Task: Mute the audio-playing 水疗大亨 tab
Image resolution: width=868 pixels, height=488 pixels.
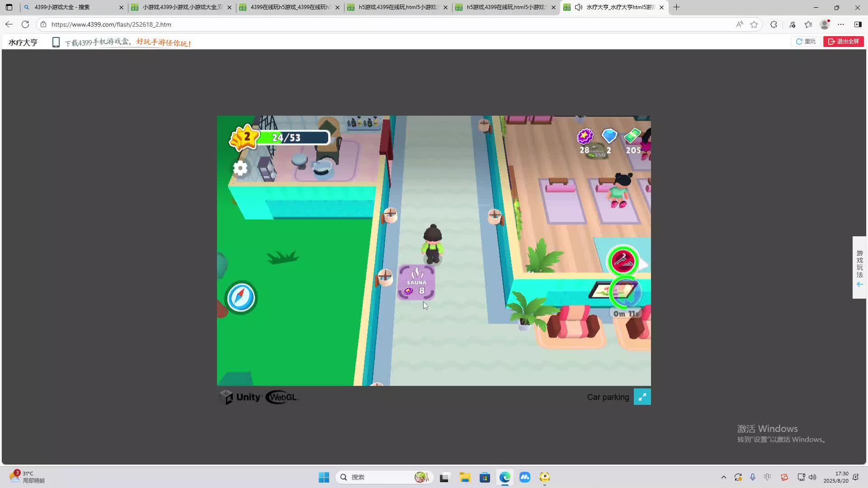Action: click(x=578, y=7)
